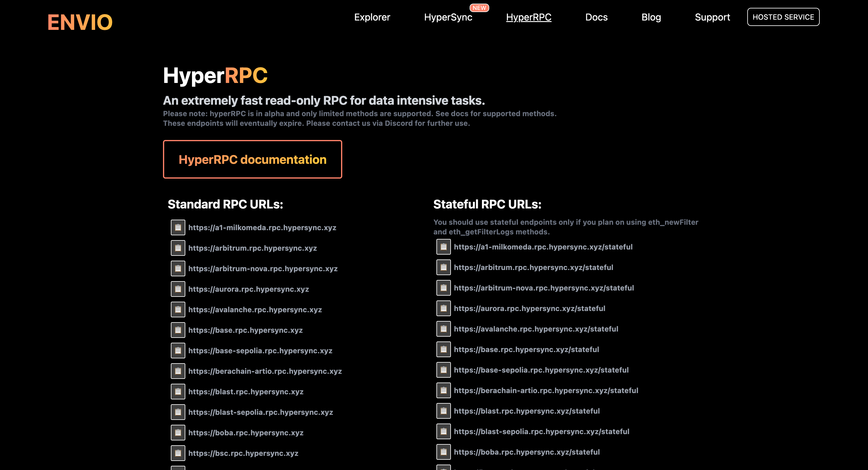Click the Stateful RPC URLs heading
Viewport: 868px width, 470px height.
click(x=487, y=205)
